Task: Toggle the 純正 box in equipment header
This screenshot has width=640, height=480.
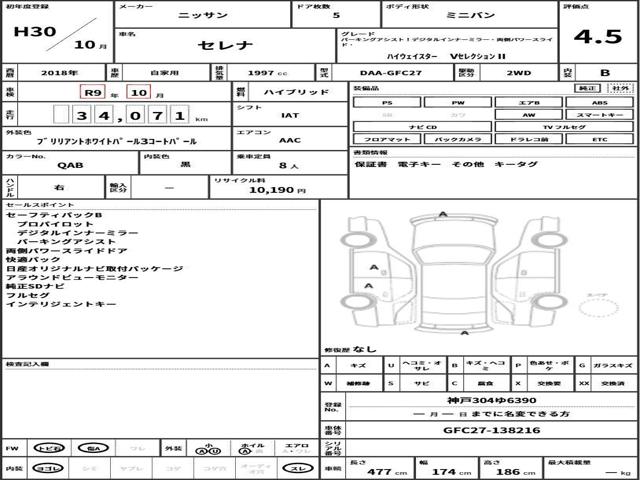Action: (x=587, y=88)
